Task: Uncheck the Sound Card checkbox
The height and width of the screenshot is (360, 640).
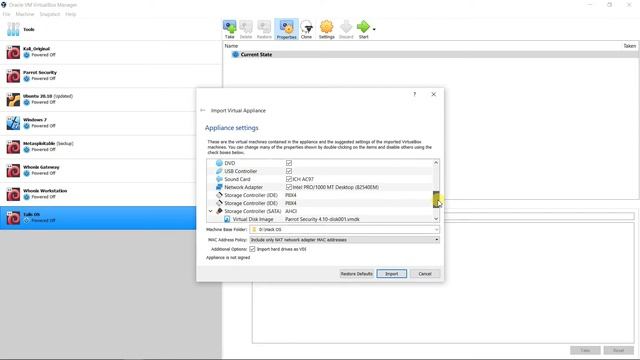Action: click(x=289, y=179)
